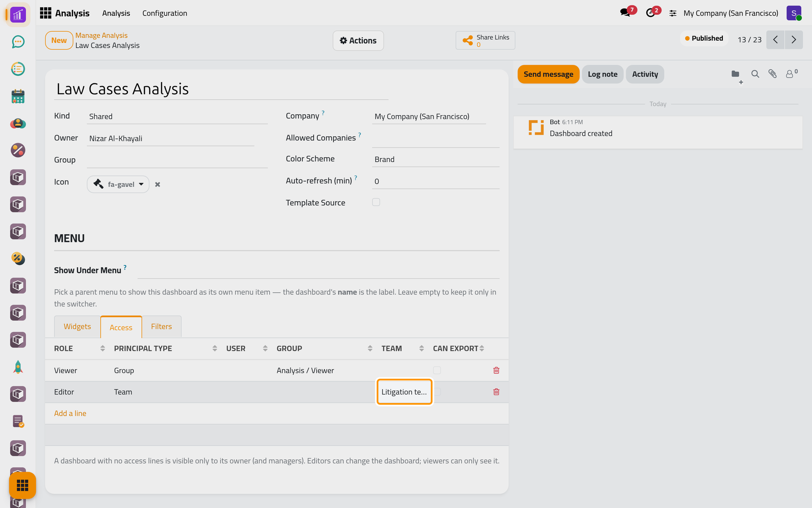Click Add a line link

tap(70, 413)
